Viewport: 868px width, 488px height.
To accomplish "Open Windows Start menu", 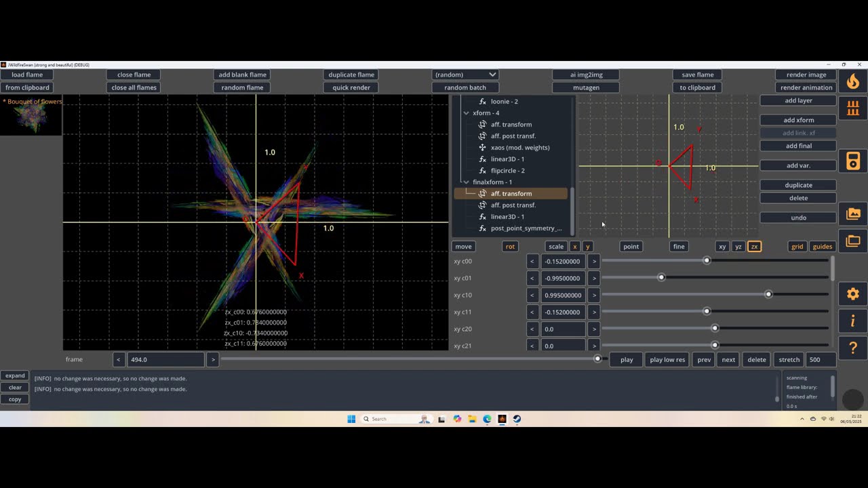I will 351,419.
